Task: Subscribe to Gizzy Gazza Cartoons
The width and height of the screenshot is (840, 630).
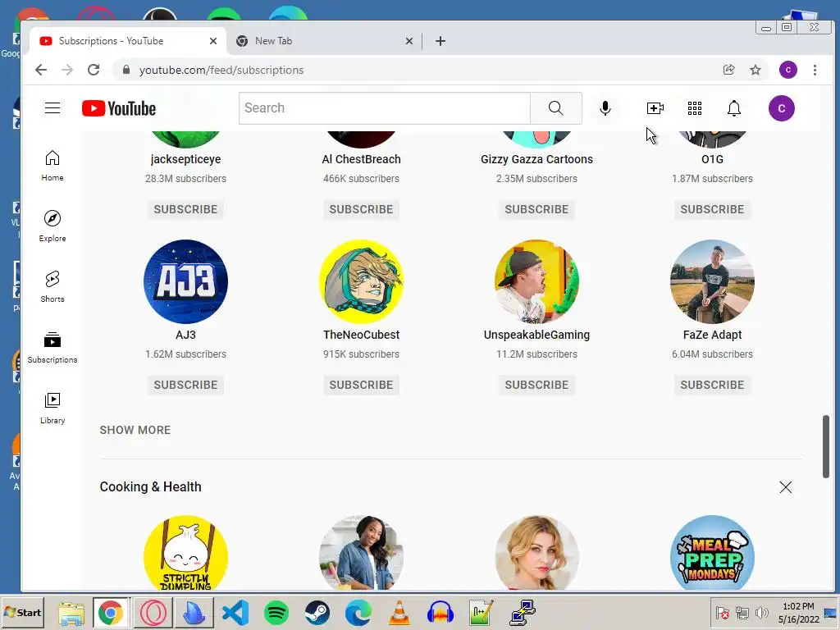Action: tap(536, 209)
